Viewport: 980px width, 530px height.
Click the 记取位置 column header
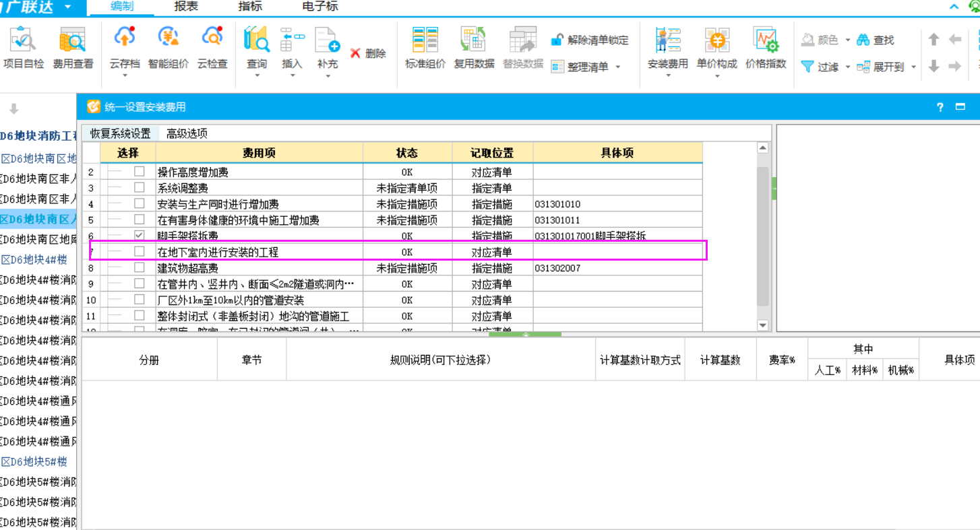pyautogui.click(x=492, y=153)
